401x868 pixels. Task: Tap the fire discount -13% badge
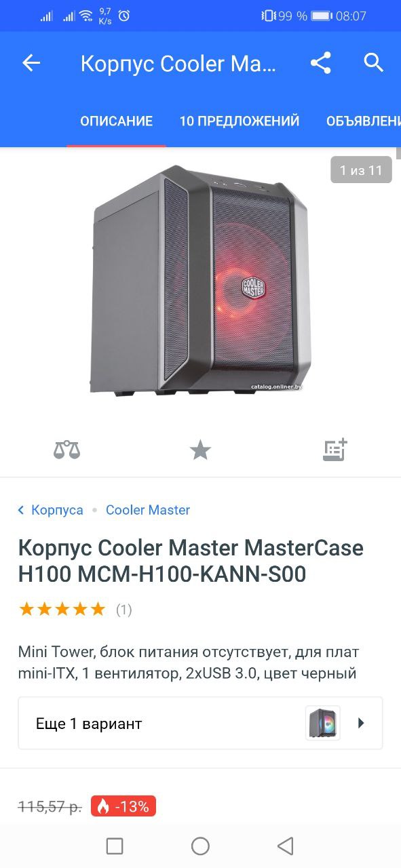tap(123, 806)
